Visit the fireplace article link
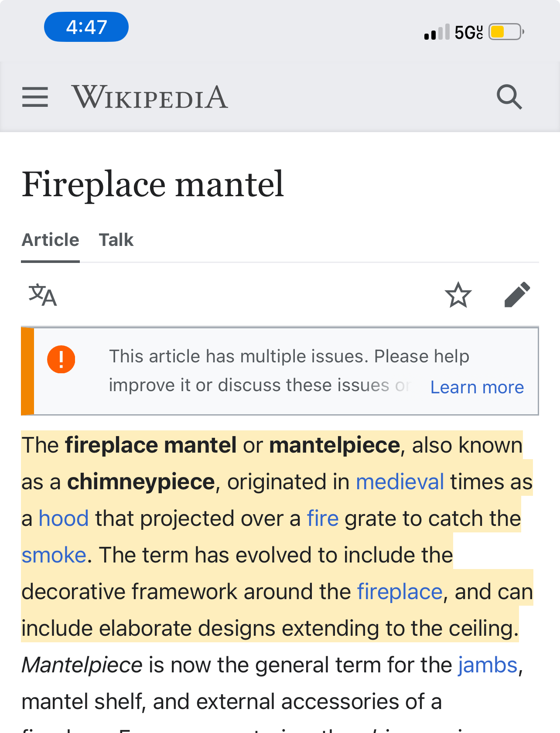The height and width of the screenshot is (733, 560). [400, 592]
